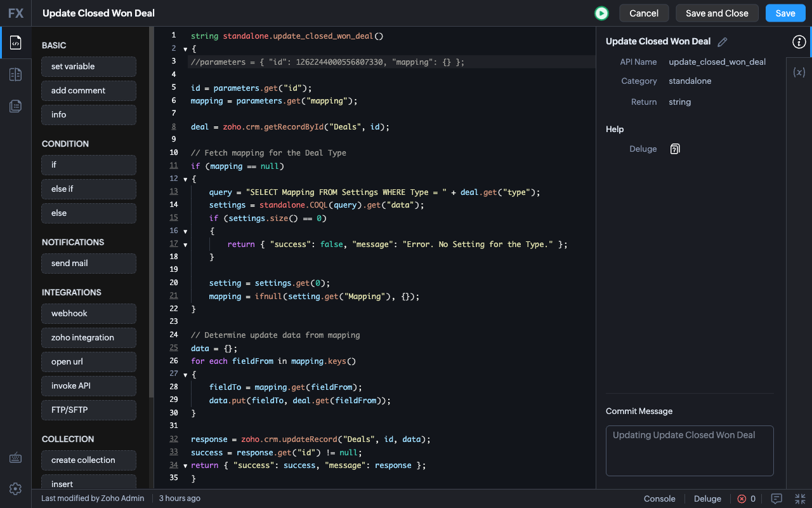Insert an else if condition block
The image size is (812, 508).
click(x=89, y=189)
